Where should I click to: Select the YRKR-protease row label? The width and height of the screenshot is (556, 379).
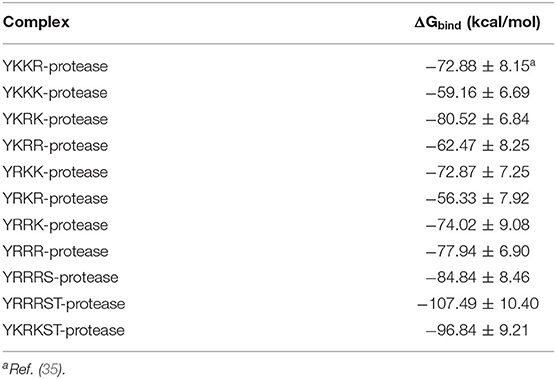point(55,199)
